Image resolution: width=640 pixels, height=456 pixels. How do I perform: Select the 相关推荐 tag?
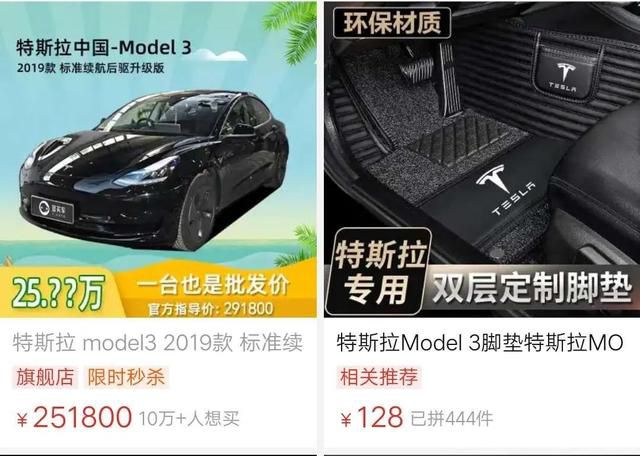coord(379,377)
